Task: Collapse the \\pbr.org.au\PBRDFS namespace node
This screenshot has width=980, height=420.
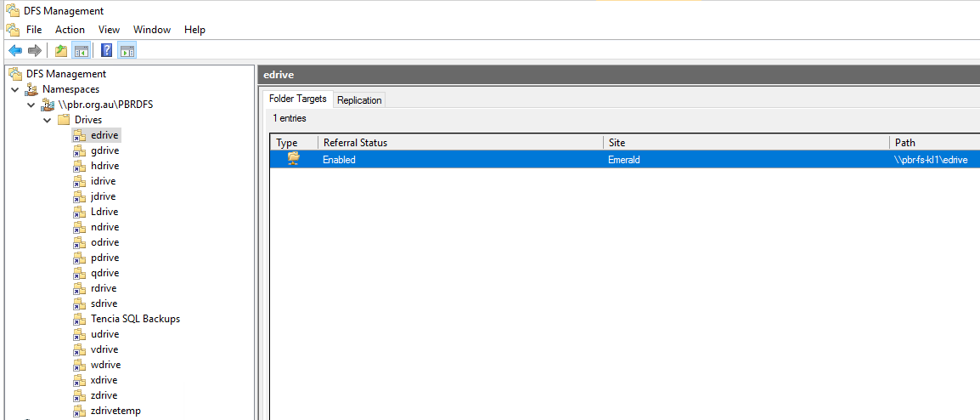Action: (x=31, y=105)
